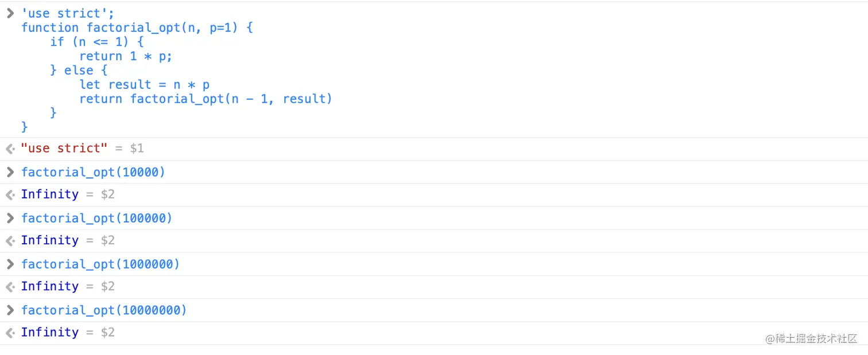The image size is (868, 355).
Task: Click the input chevron beside 'use strict' code
Action: [x=10, y=13]
